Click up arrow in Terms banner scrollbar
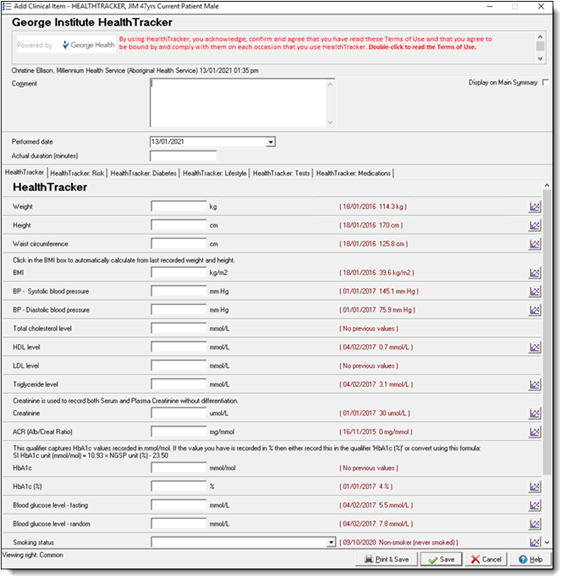 tap(540, 36)
